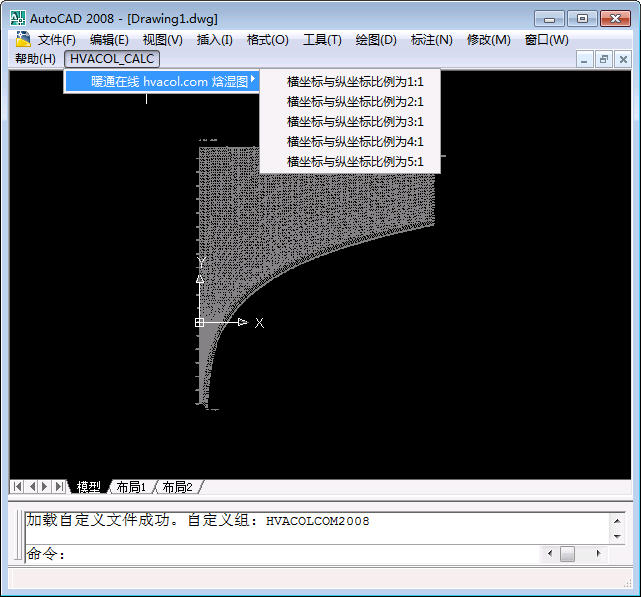Minimize the AutoCAD 2008 window
Screen dimensions: 641x597
click(x=549, y=19)
